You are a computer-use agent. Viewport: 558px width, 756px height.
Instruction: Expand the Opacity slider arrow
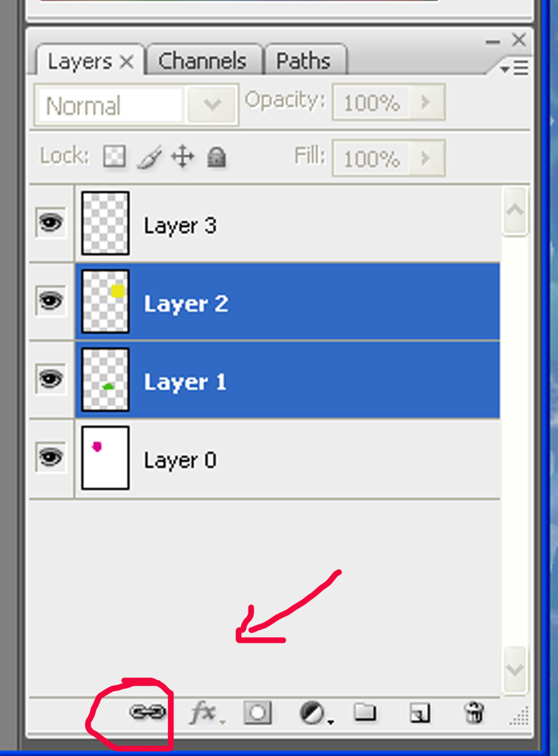[x=425, y=102]
